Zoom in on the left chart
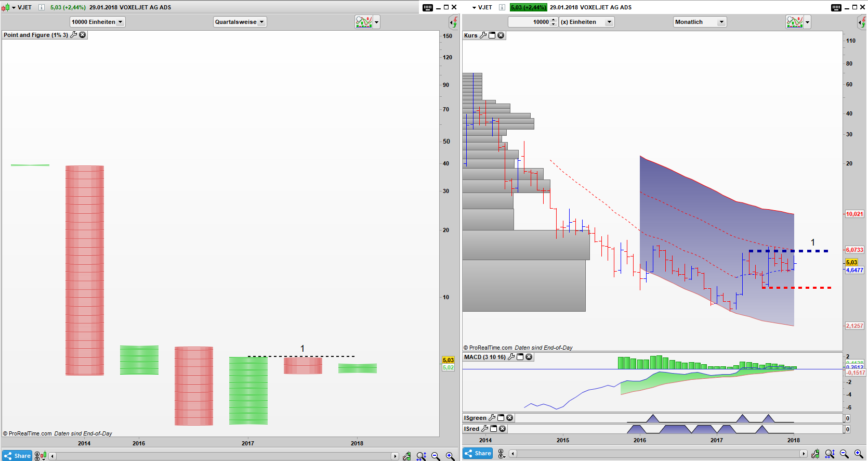 (x=450, y=456)
